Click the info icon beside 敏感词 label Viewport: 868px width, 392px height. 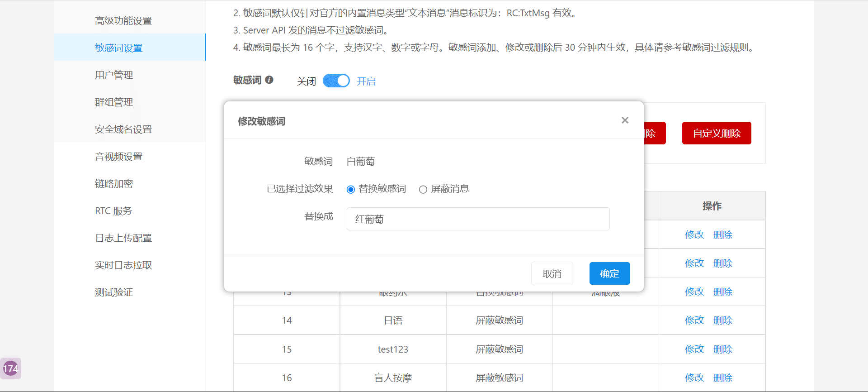coord(269,80)
